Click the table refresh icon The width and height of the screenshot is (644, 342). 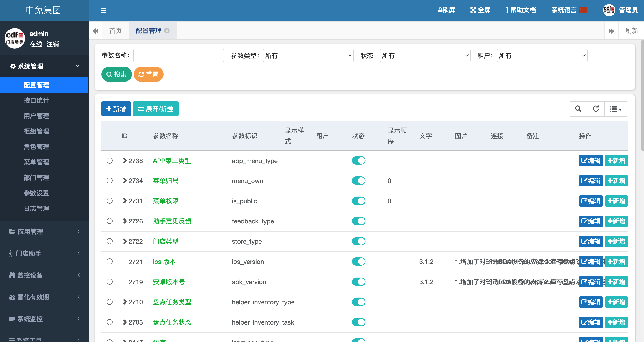click(x=596, y=109)
